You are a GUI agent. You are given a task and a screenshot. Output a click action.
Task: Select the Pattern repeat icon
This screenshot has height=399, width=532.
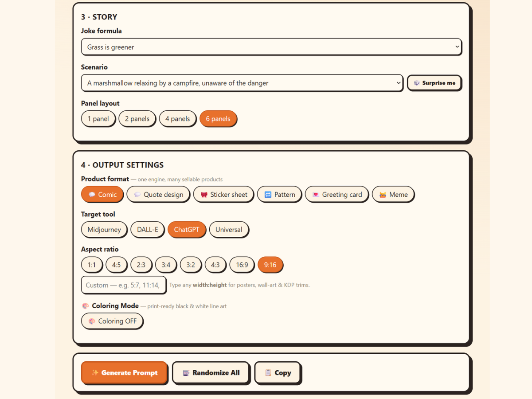click(x=268, y=195)
